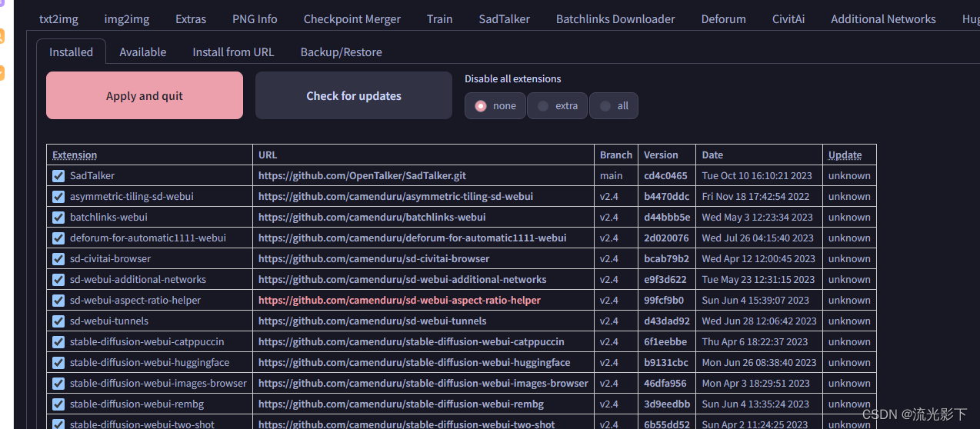Click the 'Disable all extensions' label

(513, 79)
